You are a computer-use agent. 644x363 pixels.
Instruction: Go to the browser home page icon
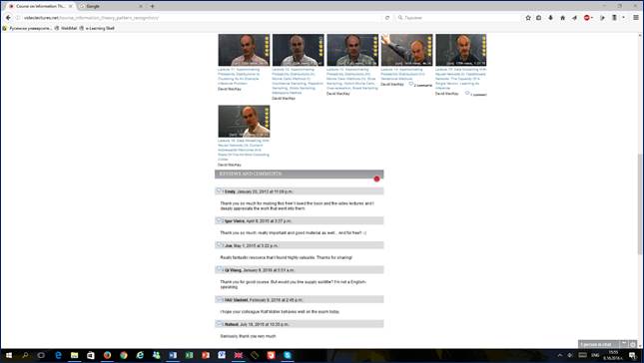(563, 18)
